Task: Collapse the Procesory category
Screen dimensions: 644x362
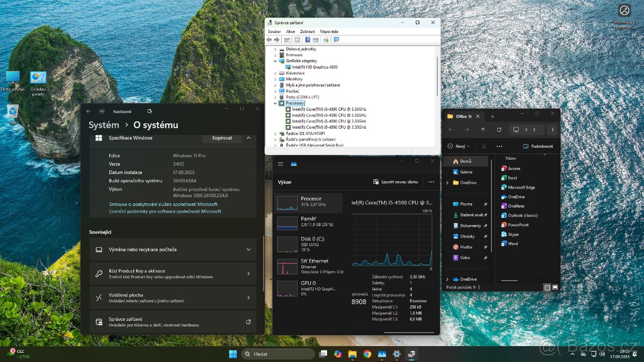Action: pyautogui.click(x=275, y=103)
